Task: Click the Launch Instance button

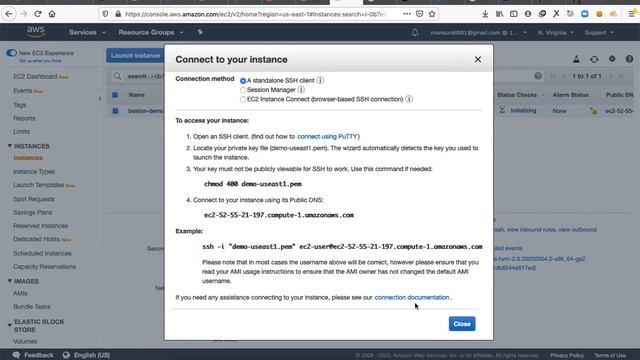Action: tap(135, 56)
